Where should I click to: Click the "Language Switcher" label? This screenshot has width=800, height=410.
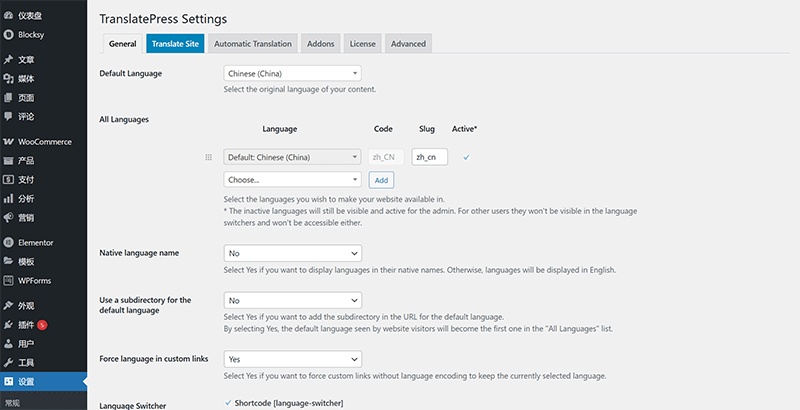133,406
